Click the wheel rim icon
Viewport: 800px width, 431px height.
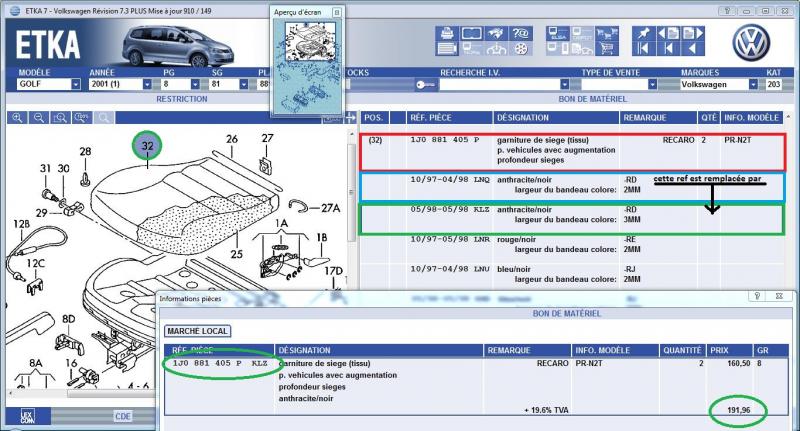click(x=521, y=49)
